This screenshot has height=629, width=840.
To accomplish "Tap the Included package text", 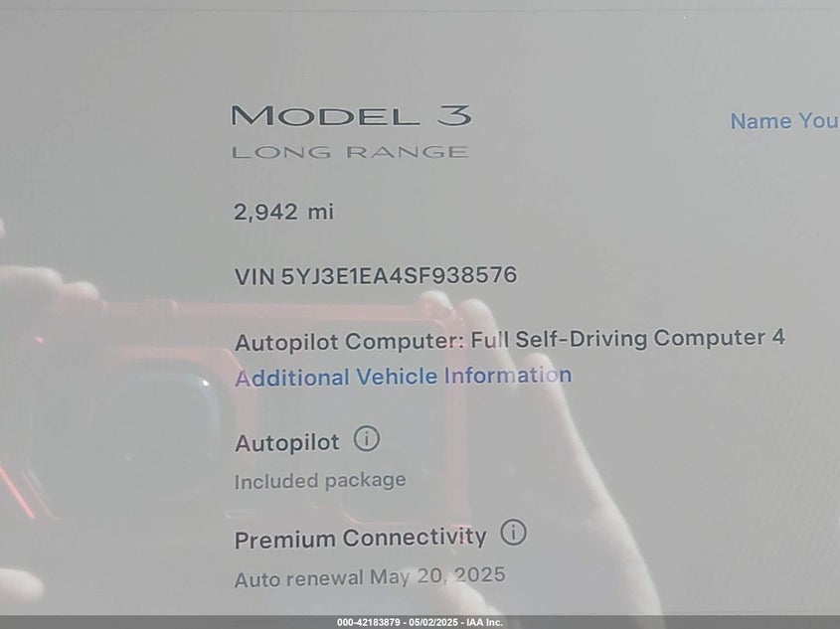I will [x=320, y=481].
